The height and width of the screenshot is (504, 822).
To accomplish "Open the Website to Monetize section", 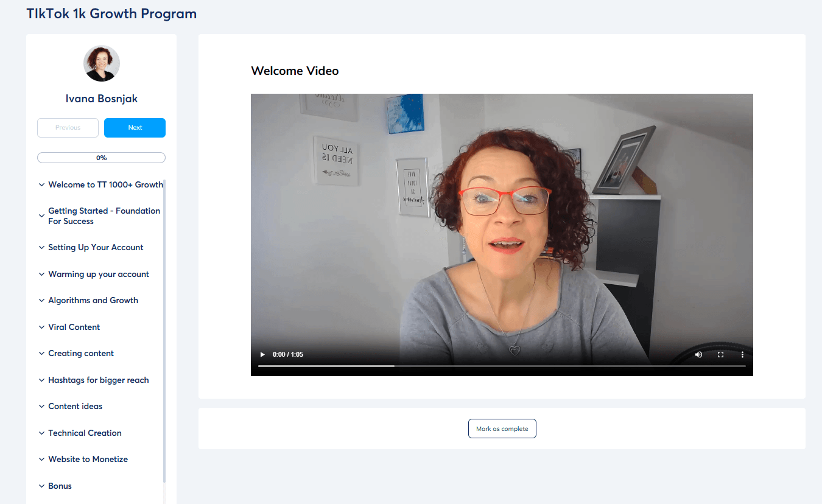I will [x=88, y=459].
